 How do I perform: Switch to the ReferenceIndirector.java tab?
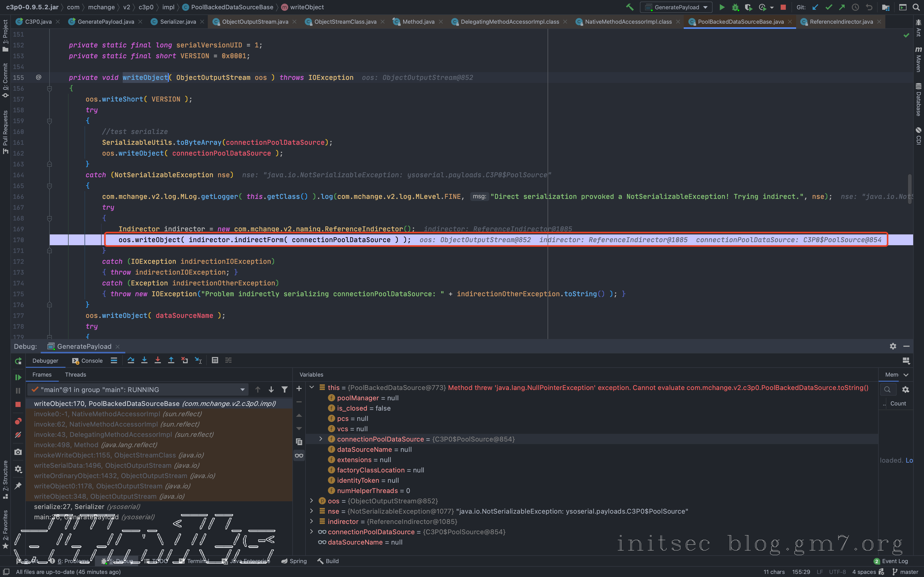click(841, 22)
